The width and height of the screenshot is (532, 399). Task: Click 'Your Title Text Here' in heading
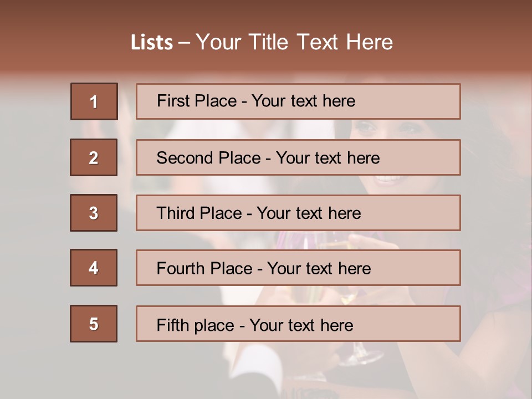click(x=294, y=42)
